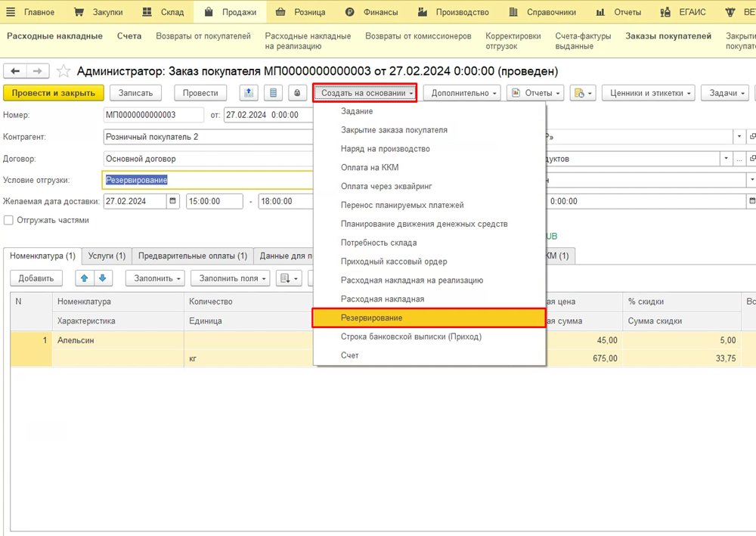Viewport: 756px width, 536px height.
Task: Switch to the Услуги (1) tab
Action: tap(106, 256)
